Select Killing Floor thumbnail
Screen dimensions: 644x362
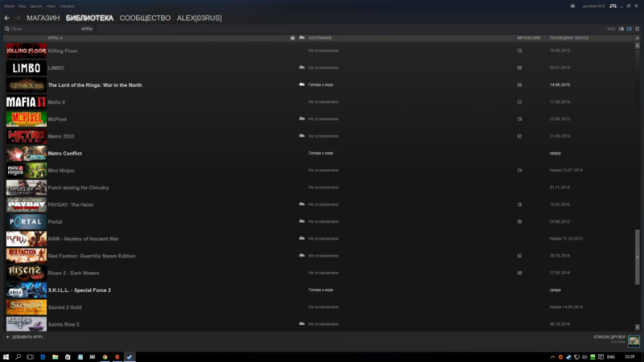click(x=27, y=51)
